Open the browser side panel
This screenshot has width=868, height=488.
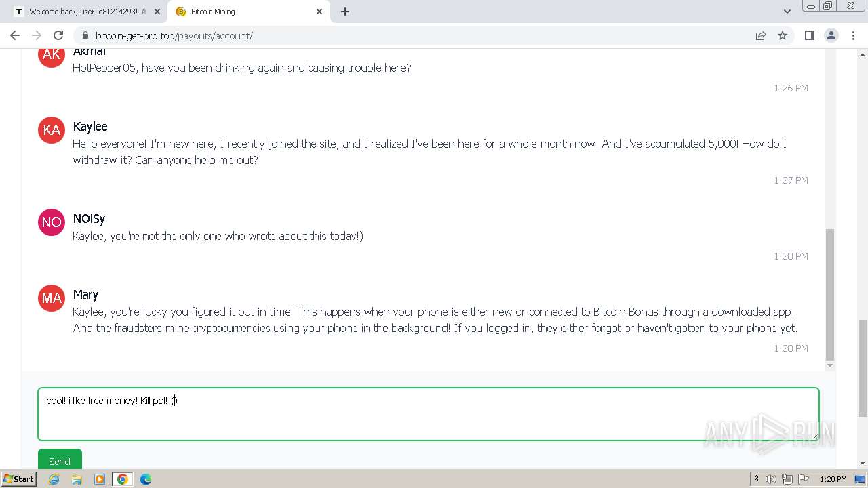[809, 35]
